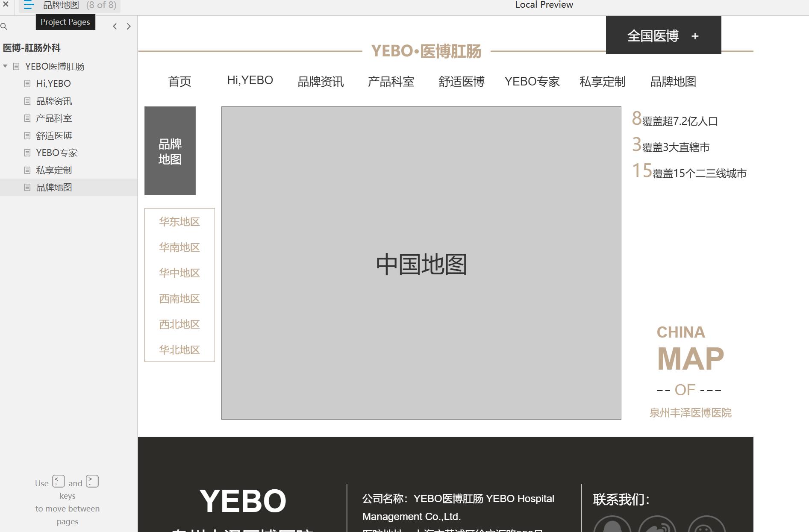The image size is (809, 532).
Task: Open the 舒适医博 navigation tab
Action: (462, 81)
